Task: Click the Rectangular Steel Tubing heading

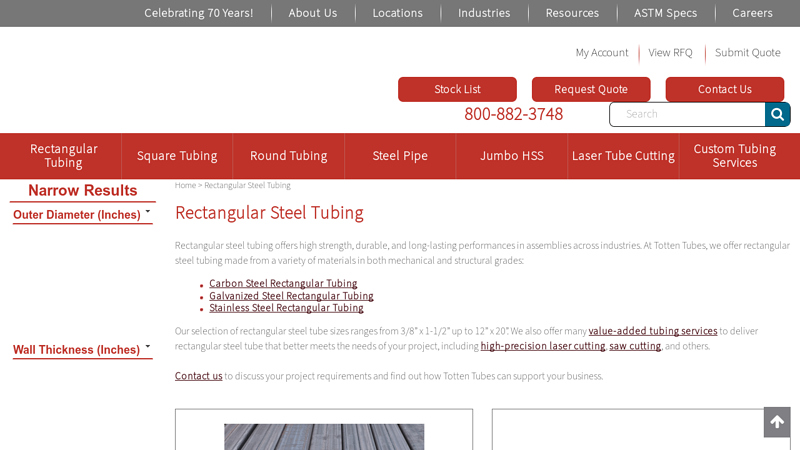Action: point(269,213)
